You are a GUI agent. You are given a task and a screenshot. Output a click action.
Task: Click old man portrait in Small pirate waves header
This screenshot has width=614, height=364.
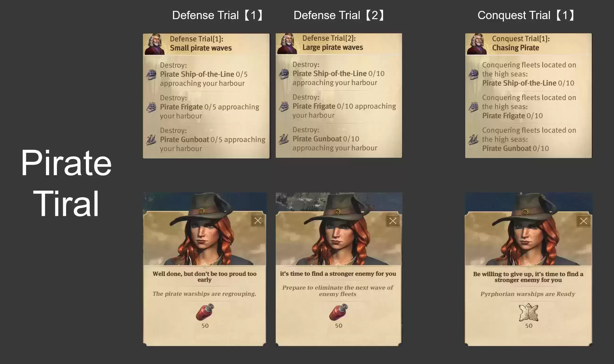[155, 44]
